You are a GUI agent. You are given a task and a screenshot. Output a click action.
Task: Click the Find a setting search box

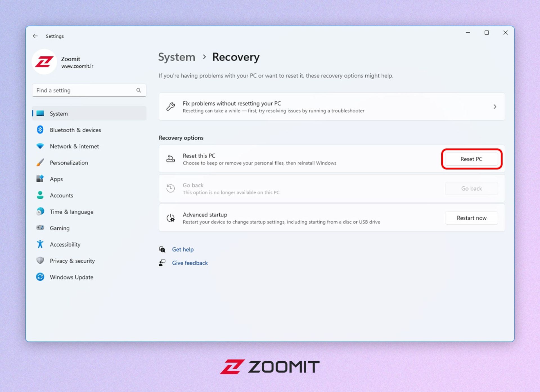pyautogui.click(x=84, y=90)
